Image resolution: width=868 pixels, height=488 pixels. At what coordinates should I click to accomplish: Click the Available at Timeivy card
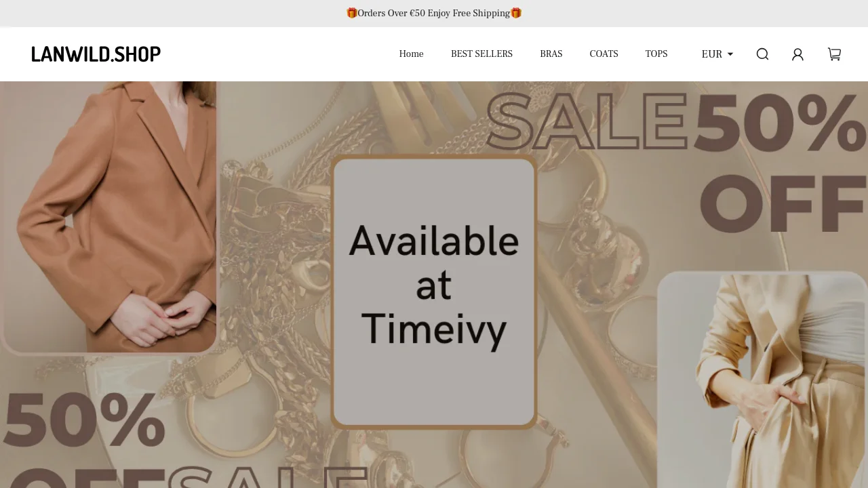[x=434, y=291]
